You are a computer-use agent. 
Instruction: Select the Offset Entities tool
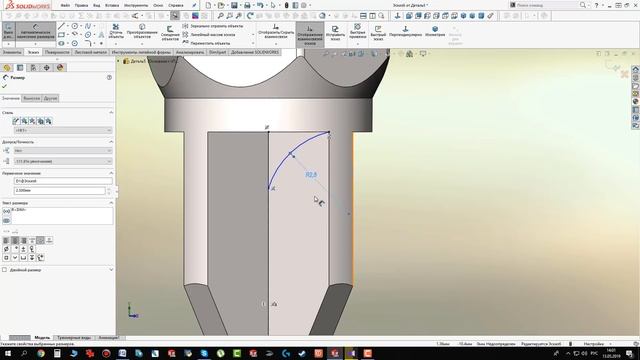[x=170, y=33]
